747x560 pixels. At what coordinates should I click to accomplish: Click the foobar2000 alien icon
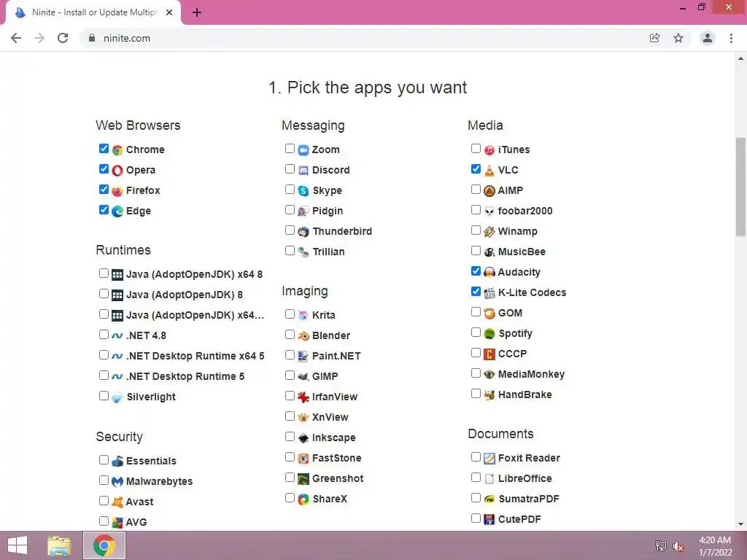tap(489, 211)
